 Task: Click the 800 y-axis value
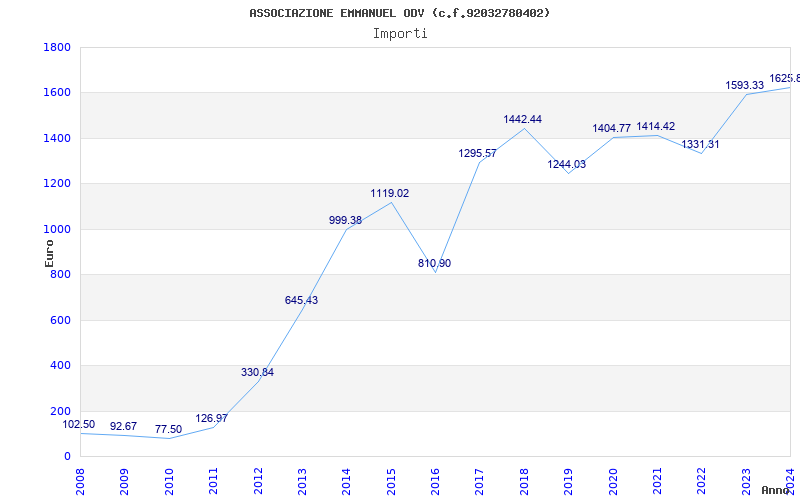tap(60, 275)
